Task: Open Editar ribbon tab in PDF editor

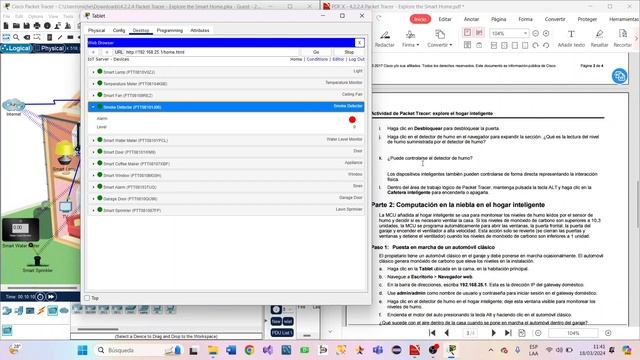Action: [445, 19]
